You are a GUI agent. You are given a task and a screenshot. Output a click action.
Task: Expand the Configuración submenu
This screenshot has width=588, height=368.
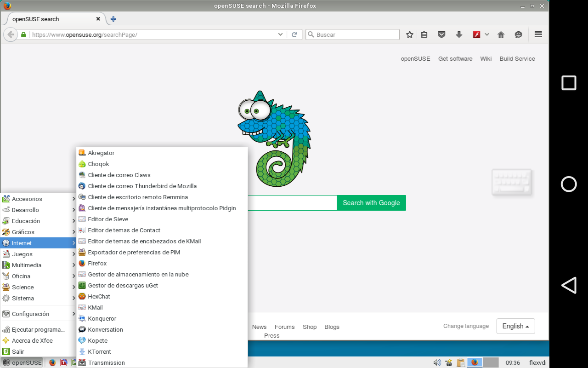click(38, 314)
